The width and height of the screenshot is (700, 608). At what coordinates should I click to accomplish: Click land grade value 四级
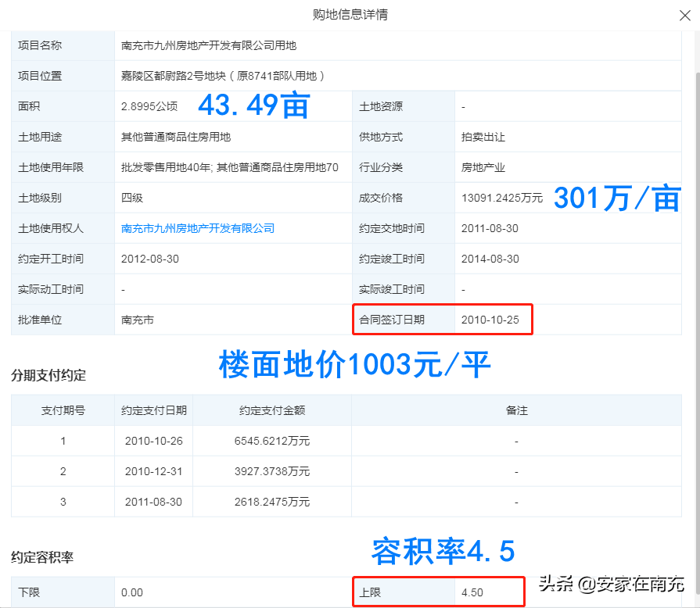(x=132, y=198)
